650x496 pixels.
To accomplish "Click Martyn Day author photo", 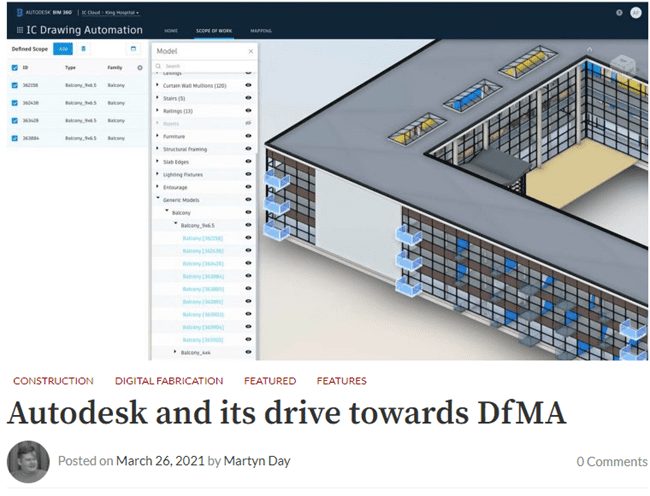I will pos(28,461).
